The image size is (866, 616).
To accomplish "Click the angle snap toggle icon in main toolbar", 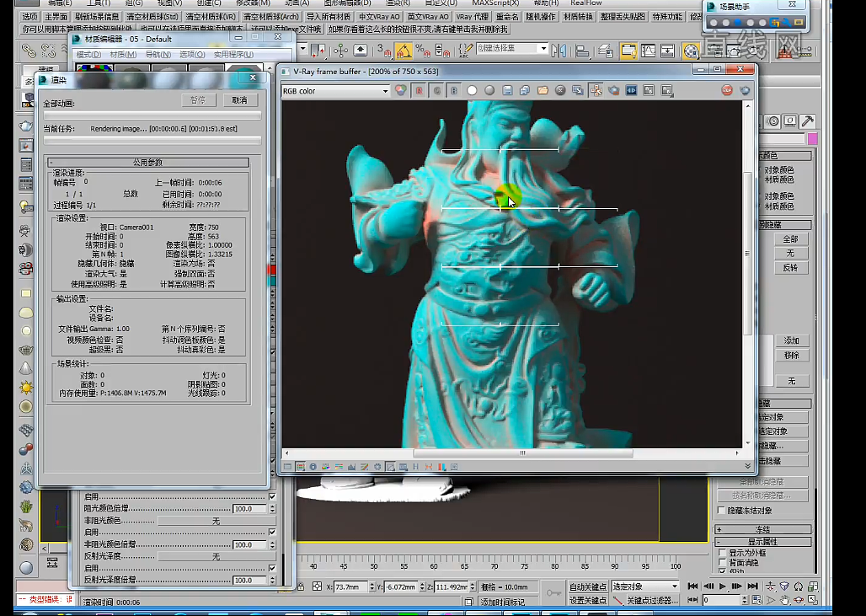I will point(404,51).
